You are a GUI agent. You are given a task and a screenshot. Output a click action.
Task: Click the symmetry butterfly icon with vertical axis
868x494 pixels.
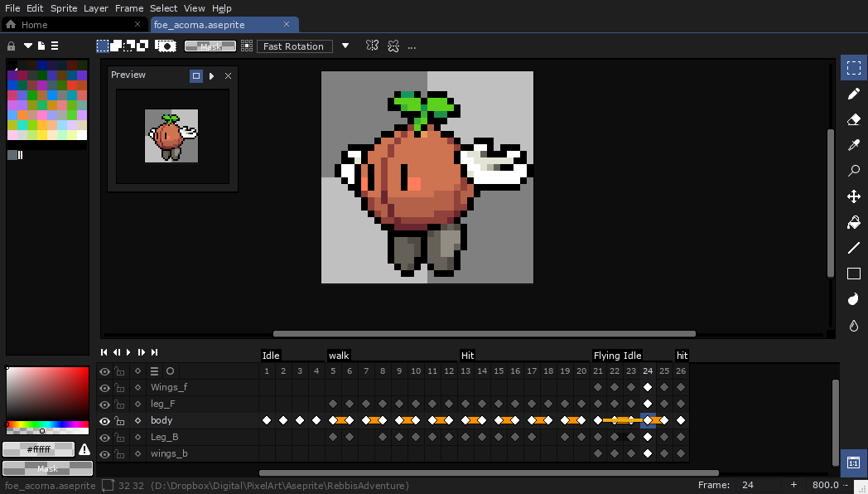(373, 46)
